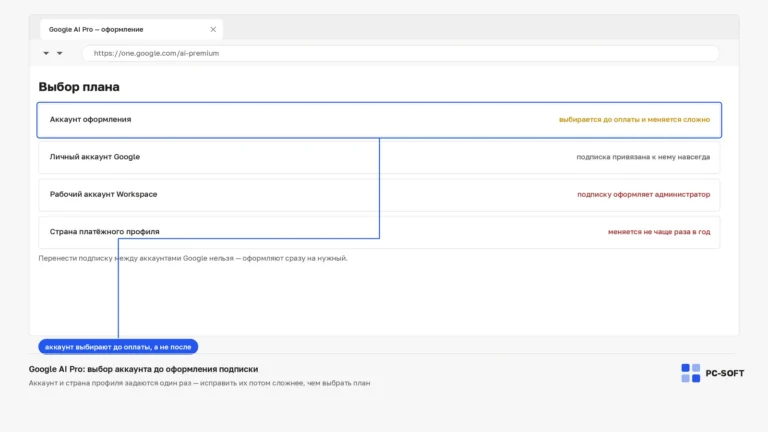
Task: Choose Рабочий аккаунт Workspace row
Action: pyautogui.click(x=379, y=194)
